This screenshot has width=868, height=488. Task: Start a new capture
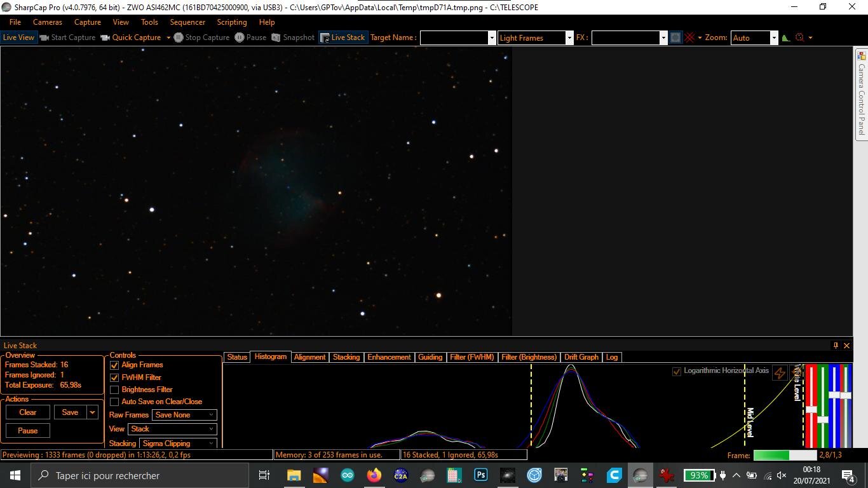pyautogui.click(x=67, y=37)
